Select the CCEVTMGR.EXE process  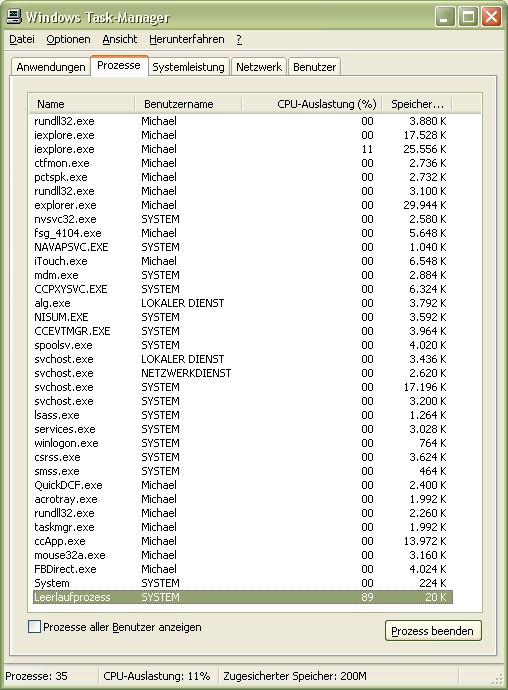[243, 331]
